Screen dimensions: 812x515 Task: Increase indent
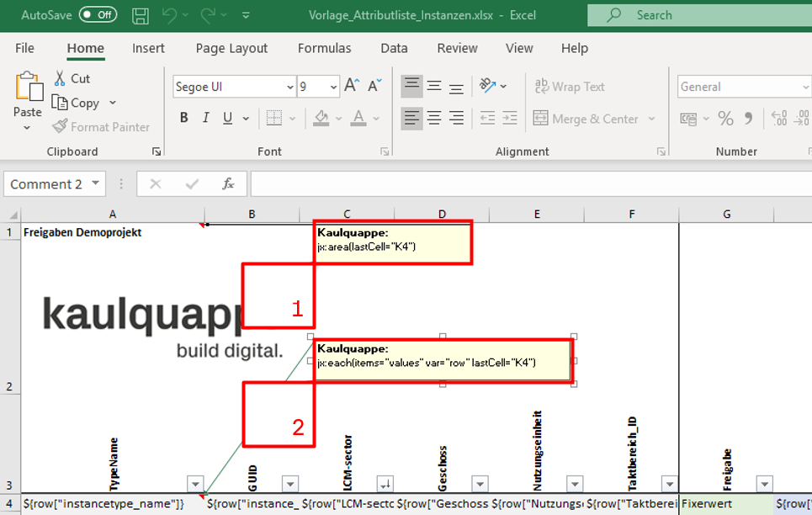click(510, 119)
